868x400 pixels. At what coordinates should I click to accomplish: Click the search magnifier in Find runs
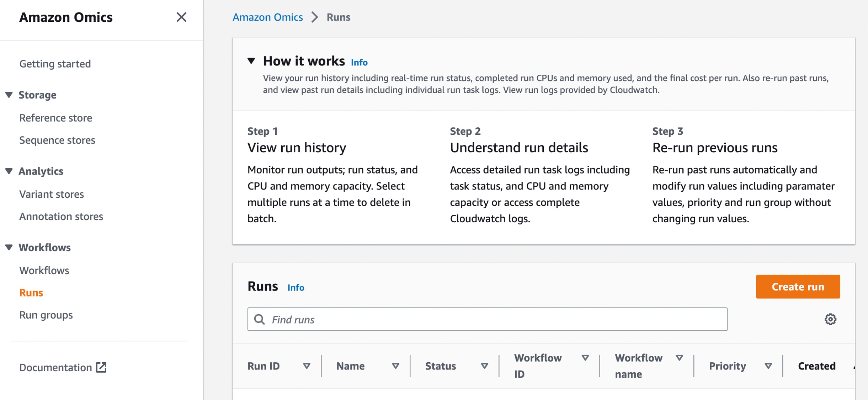click(x=260, y=320)
